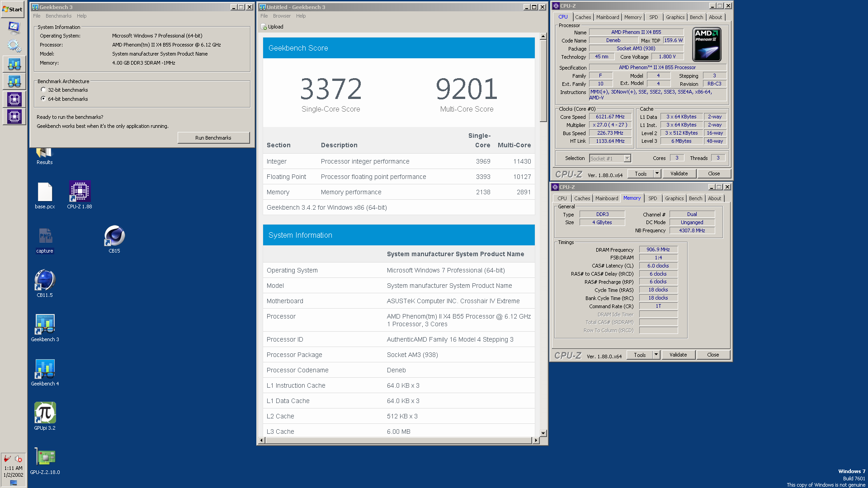
Task: Open the GPUpi 3.2 desktop shortcut
Action: [45, 416]
